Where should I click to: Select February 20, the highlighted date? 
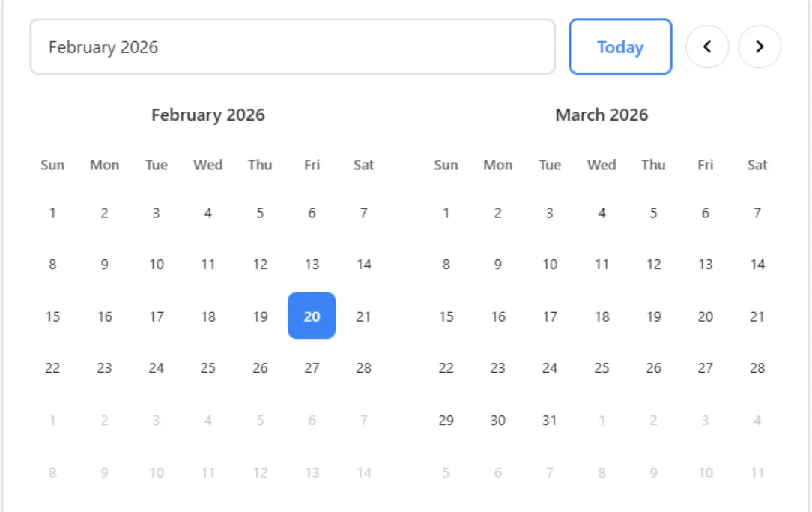(312, 316)
